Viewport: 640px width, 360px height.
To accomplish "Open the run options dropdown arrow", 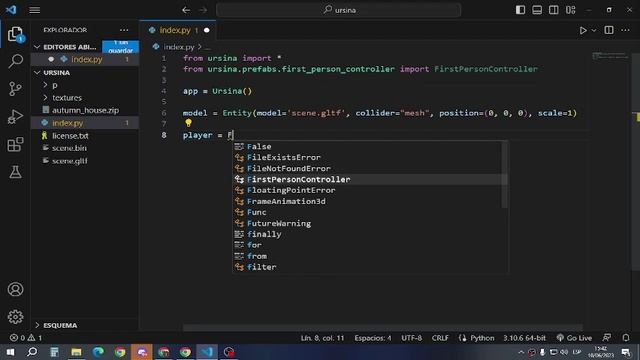I will (594, 31).
